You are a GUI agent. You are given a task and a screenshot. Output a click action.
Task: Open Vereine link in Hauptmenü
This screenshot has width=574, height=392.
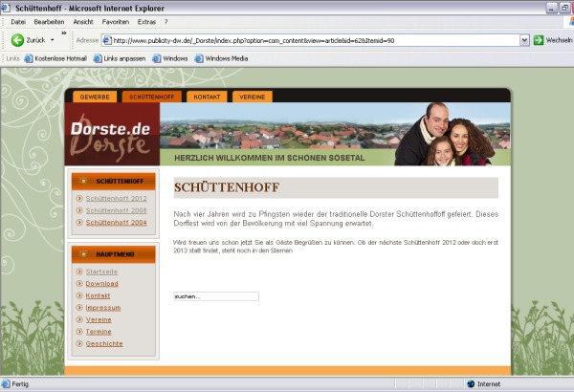point(99,320)
